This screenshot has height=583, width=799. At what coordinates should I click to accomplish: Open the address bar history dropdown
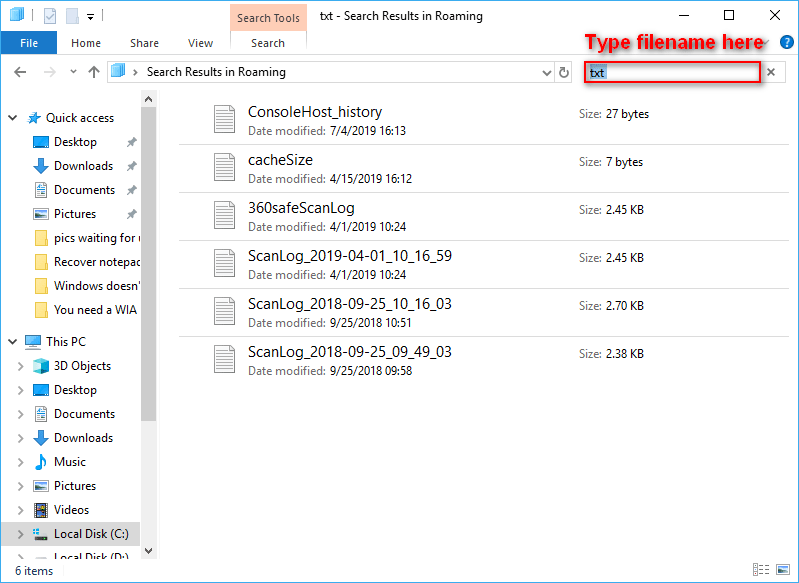[x=546, y=72]
